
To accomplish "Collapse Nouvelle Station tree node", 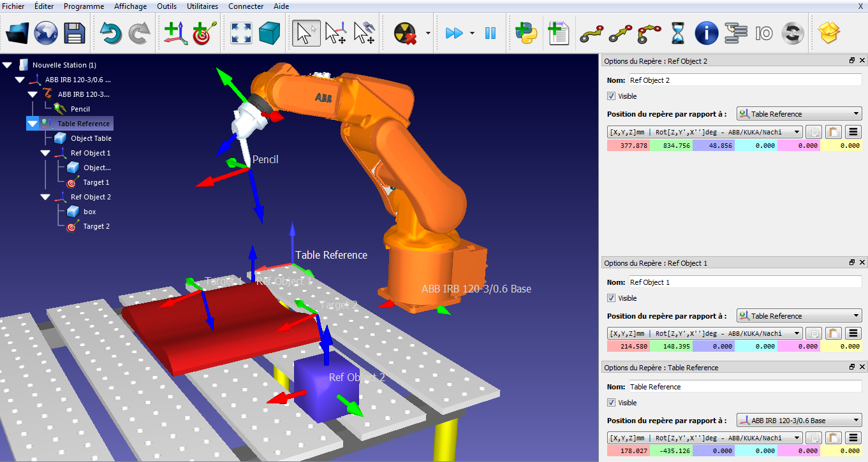I will 8,65.
